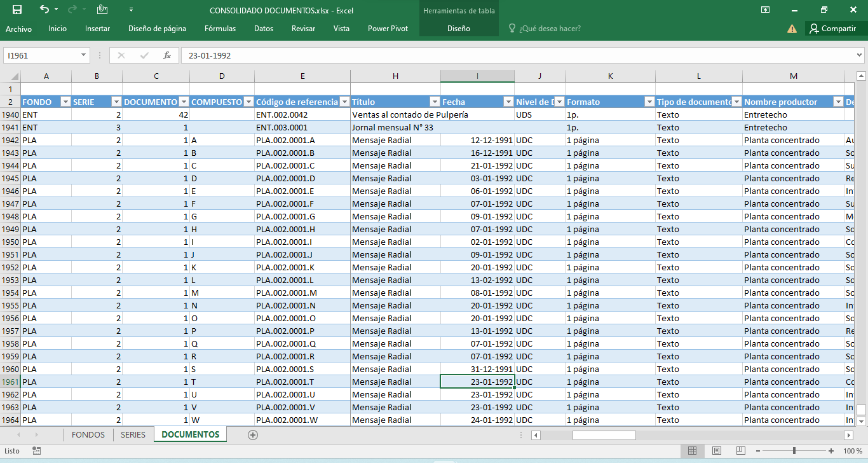Click the Insert Function fx icon

[167, 55]
